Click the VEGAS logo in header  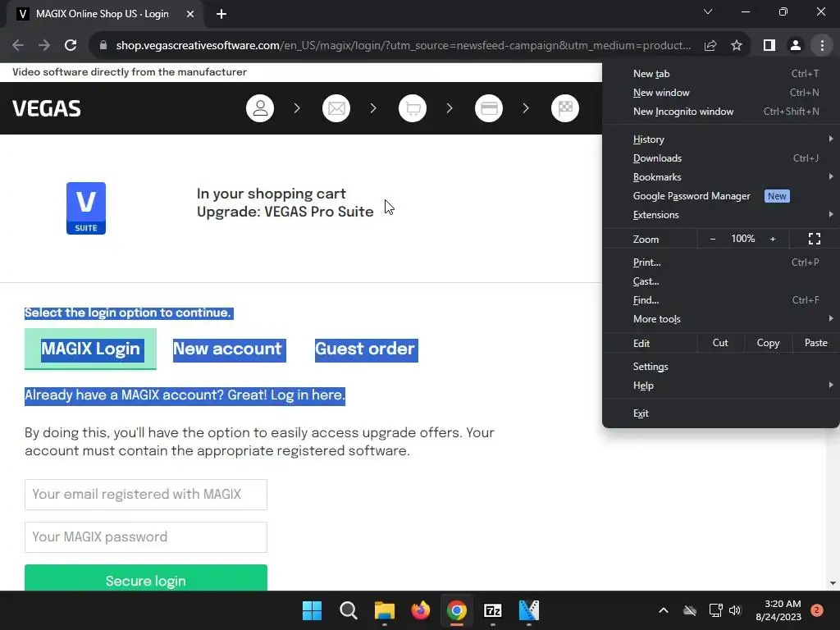(47, 108)
